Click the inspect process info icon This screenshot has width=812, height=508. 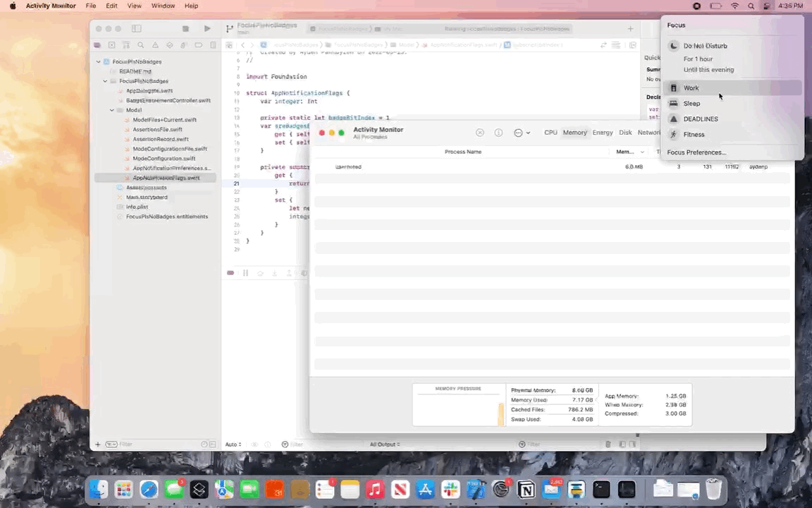pyautogui.click(x=498, y=133)
